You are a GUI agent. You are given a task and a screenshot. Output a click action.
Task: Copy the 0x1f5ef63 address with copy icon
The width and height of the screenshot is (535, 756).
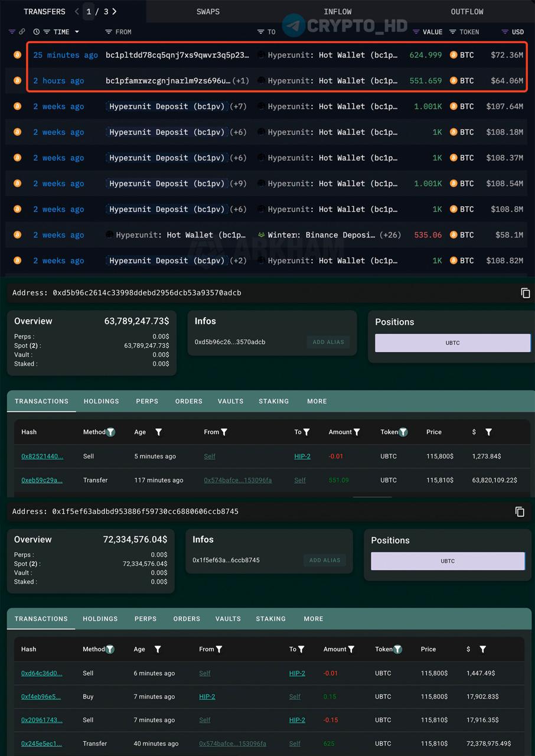tap(520, 511)
